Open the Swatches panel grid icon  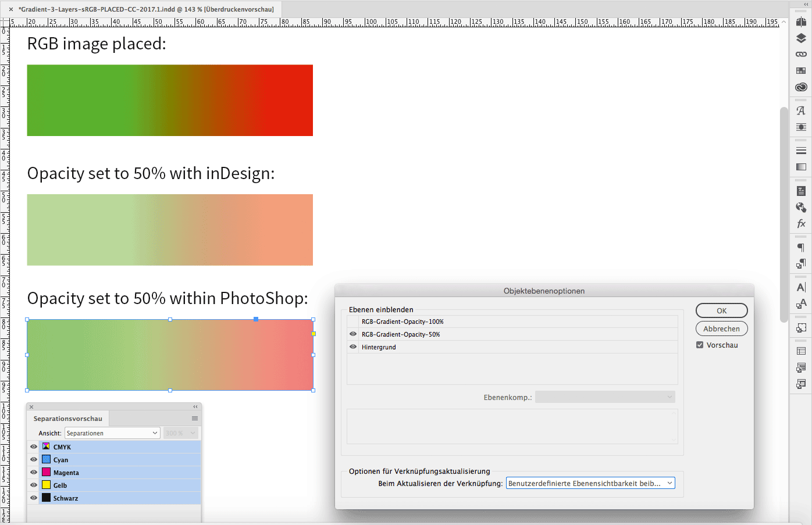point(801,70)
